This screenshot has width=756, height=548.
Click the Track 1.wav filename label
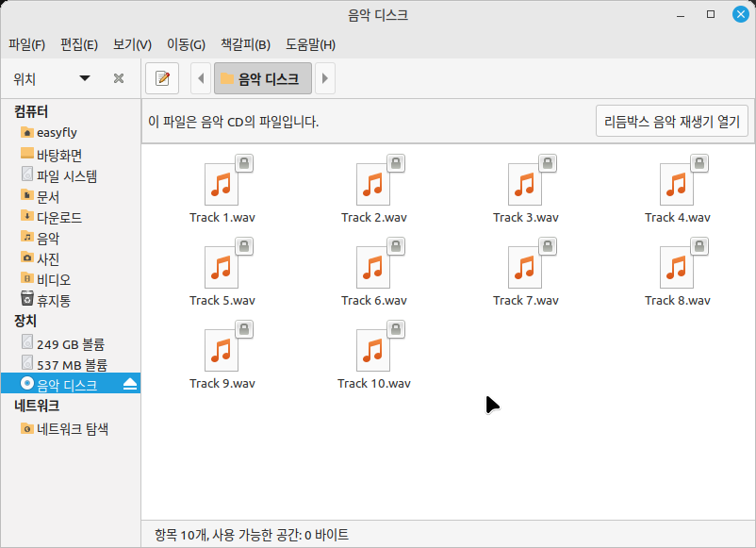[x=222, y=218]
